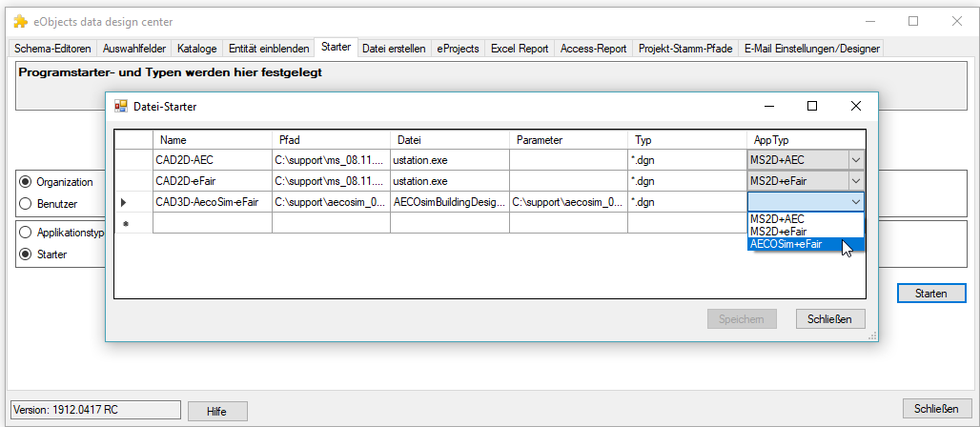This screenshot has height=427, width=980.
Task: Pick MS2D+eFair from the dropdown list
Action: (805, 232)
